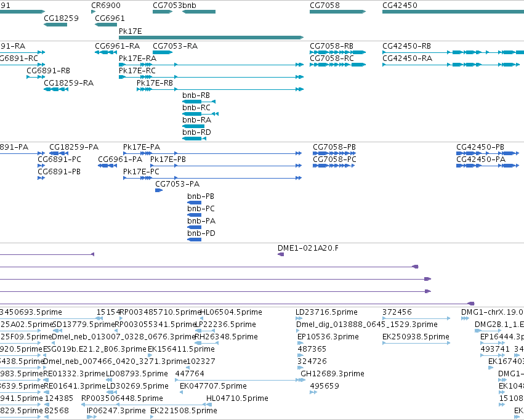This screenshot has height=420, width=524.
Task: Select the RH26348.5prime EST label
Action: [x=226, y=336]
